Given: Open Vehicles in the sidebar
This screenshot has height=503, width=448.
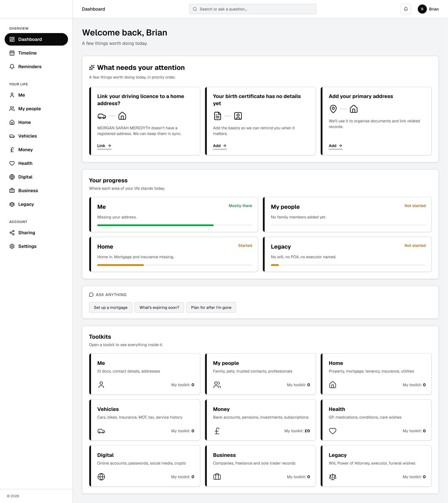Looking at the screenshot, I should (x=36, y=136).
